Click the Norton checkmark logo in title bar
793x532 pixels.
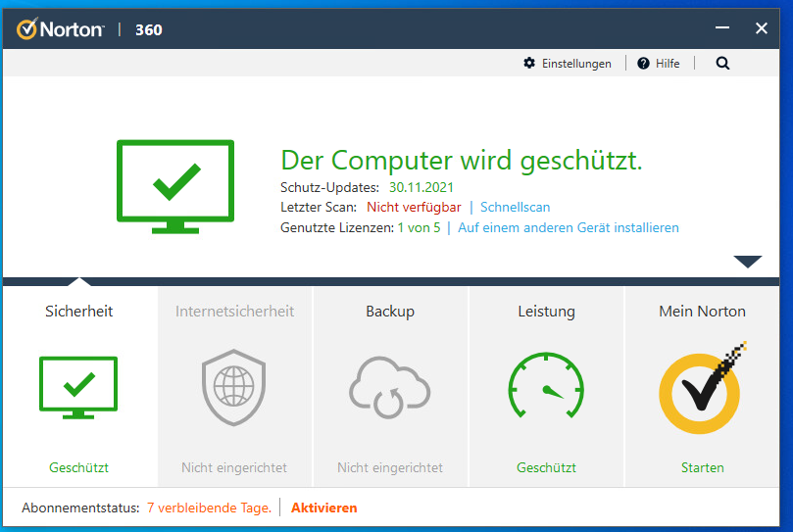tap(26, 28)
